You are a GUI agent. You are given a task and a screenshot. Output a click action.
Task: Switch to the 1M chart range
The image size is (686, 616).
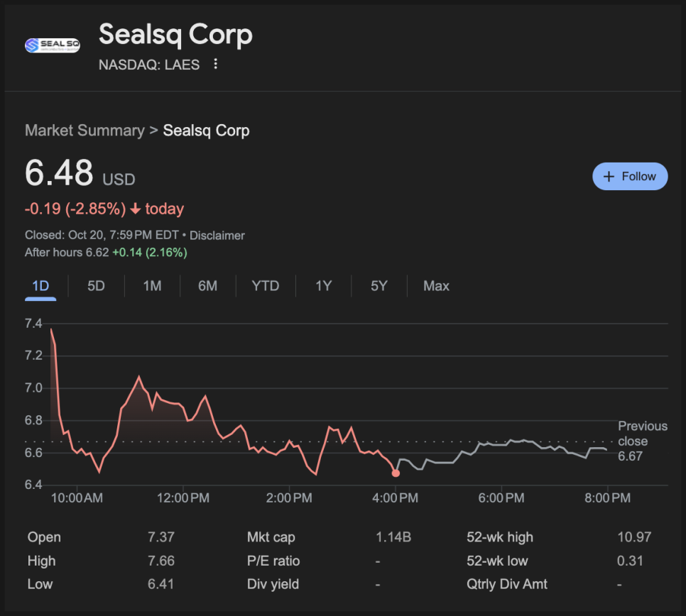click(152, 286)
